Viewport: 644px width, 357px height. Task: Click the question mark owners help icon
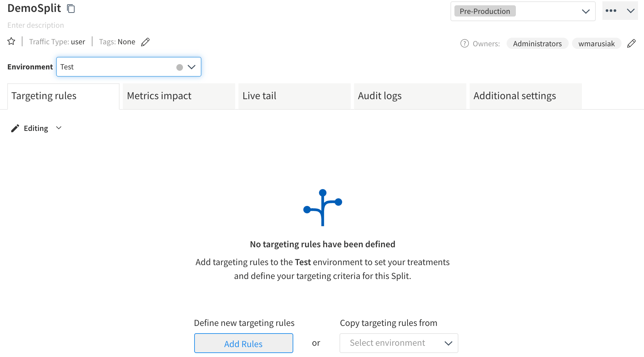(464, 43)
